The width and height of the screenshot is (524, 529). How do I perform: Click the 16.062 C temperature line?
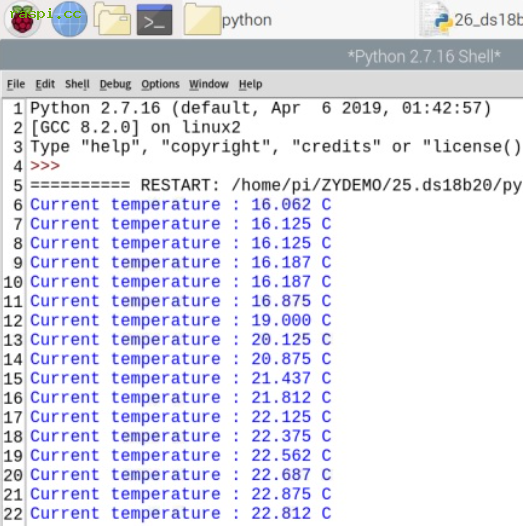181,204
